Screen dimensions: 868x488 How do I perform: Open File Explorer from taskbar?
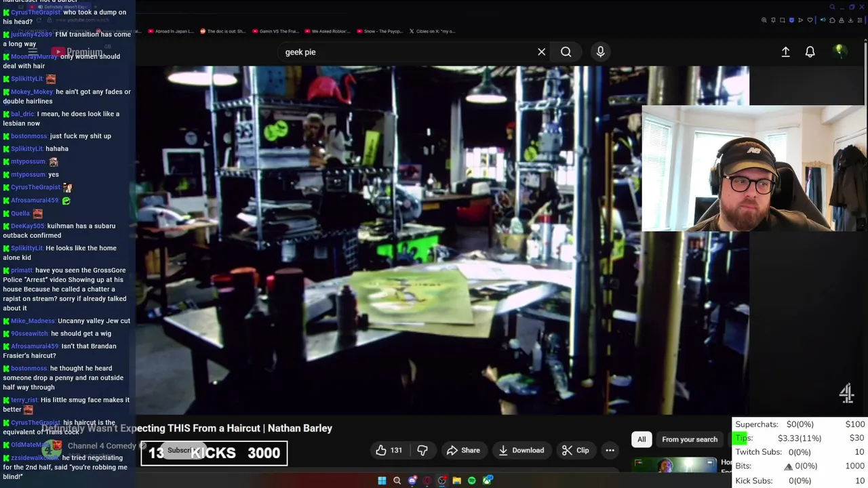point(456,481)
